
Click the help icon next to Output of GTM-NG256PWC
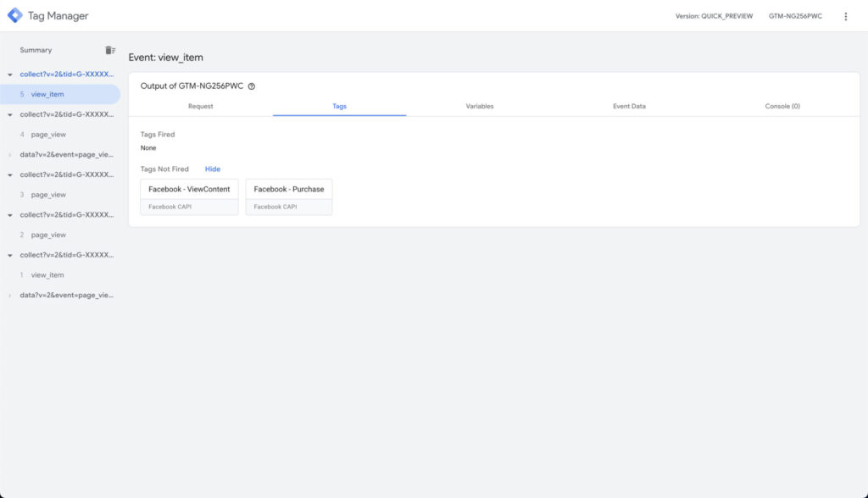(252, 86)
